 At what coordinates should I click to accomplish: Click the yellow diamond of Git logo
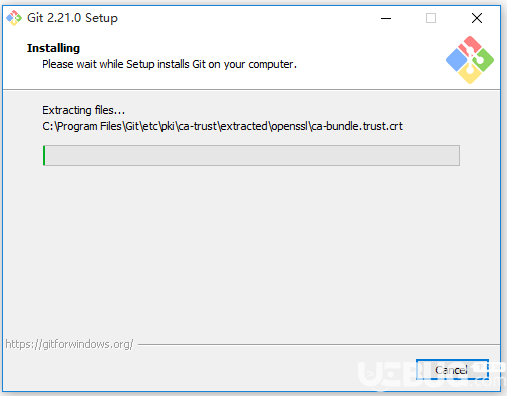tap(470, 74)
